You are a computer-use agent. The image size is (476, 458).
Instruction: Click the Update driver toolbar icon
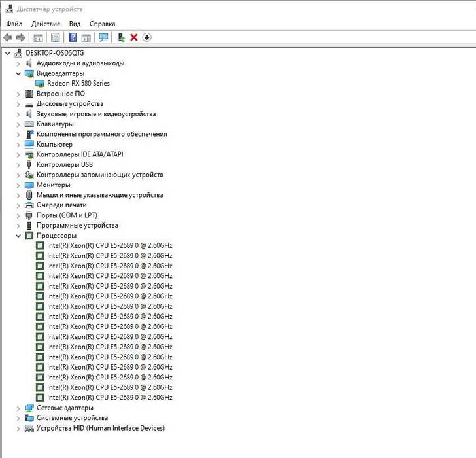(121, 37)
